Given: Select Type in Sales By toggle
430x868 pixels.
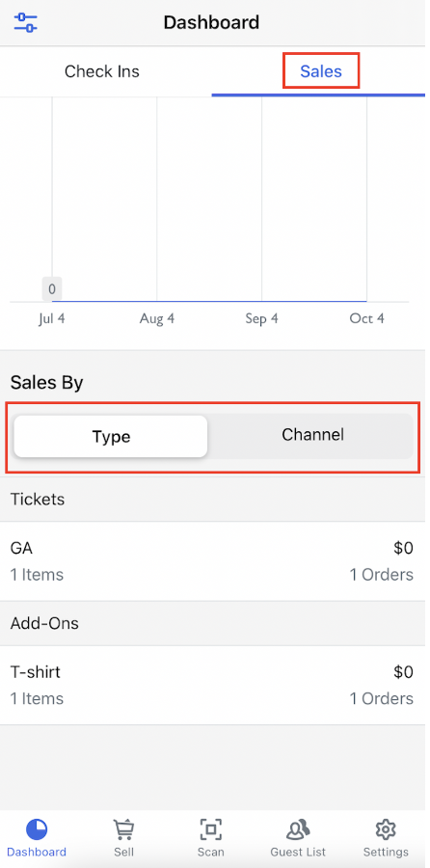Looking at the screenshot, I should (x=111, y=437).
